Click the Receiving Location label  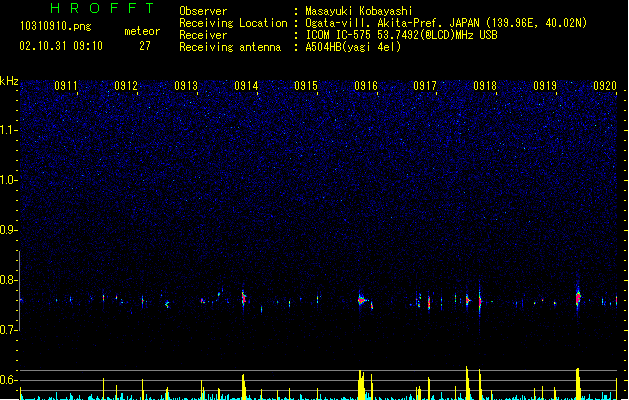(x=233, y=23)
